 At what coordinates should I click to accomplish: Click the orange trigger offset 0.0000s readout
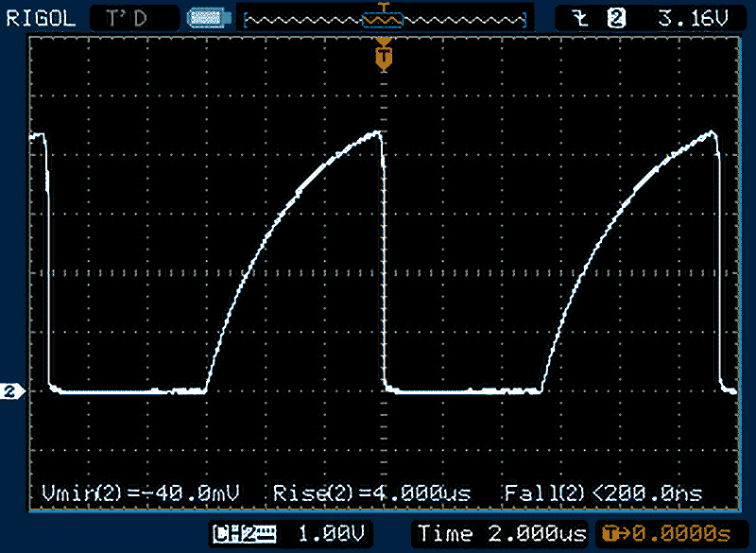tap(680, 534)
